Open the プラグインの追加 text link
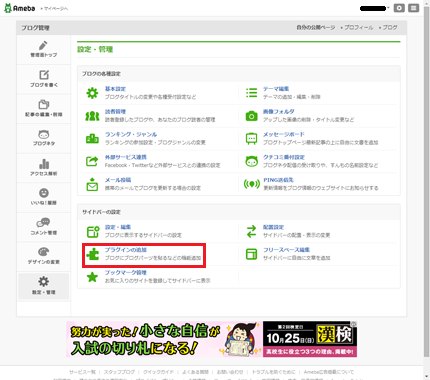Image resolution: width=430 pixels, height=380 pixels. (x=126, y=250)
